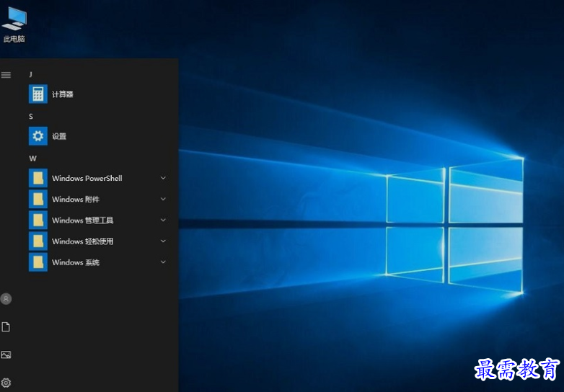The image size is (564, 392).
Task: Open Settings gear in Start sidebar
Action: [6, 383]
